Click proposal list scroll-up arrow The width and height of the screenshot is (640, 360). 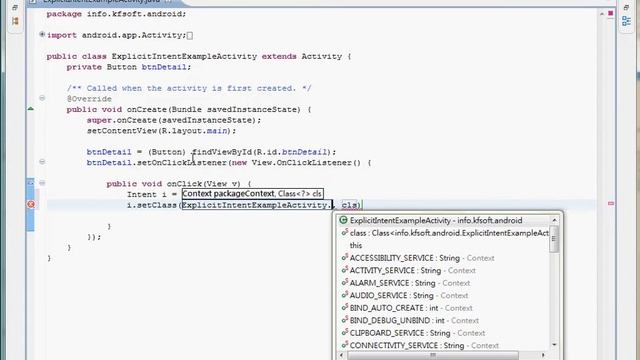(554, 220)
